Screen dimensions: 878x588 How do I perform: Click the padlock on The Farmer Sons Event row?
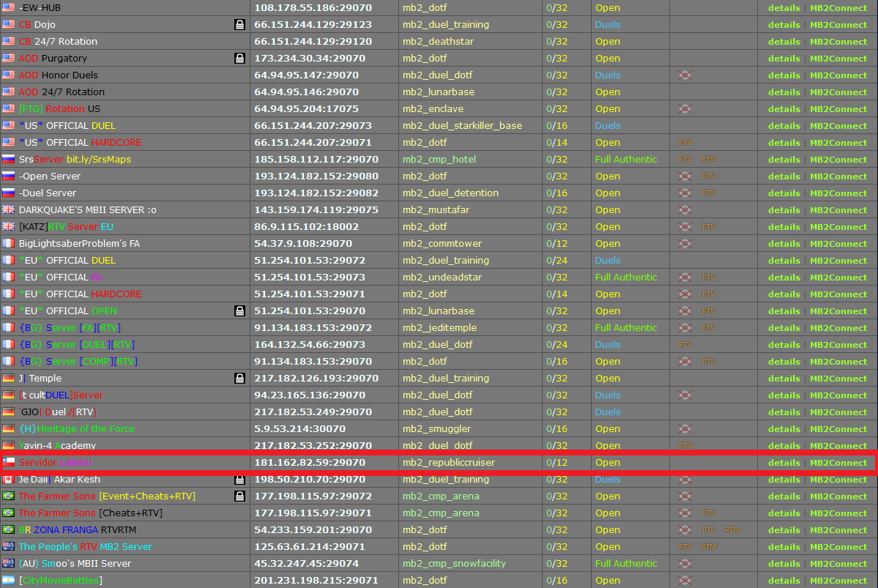pyautogui.click(x=239, y=496)
